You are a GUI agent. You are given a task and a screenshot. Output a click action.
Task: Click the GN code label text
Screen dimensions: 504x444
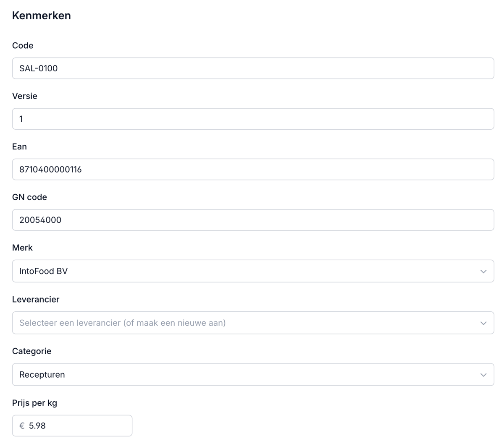[29, 197]
